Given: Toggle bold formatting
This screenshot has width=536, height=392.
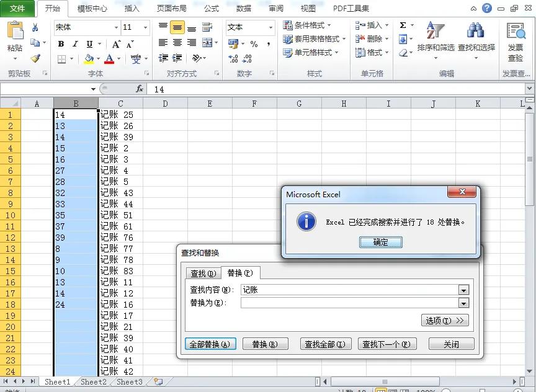Looking at the screenshot, I should pyautogui.click(x=61, y=44).
